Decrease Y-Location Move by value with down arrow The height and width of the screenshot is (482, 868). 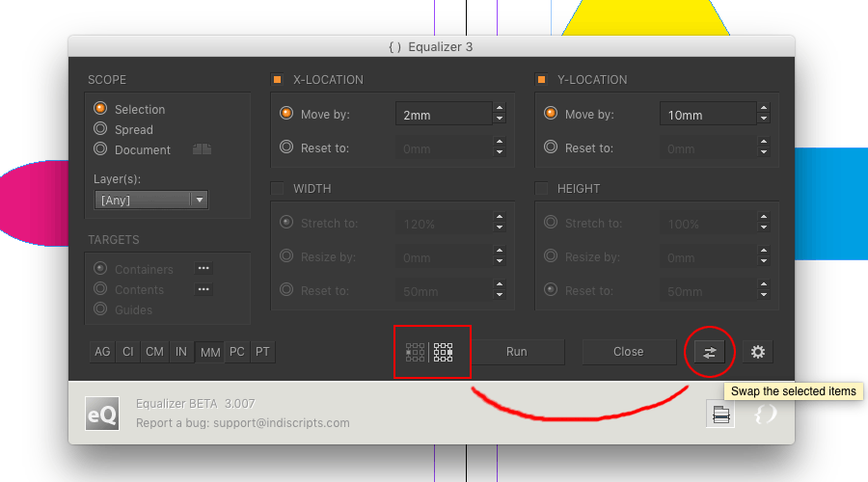pyautogui.click(x=763, y=120)
